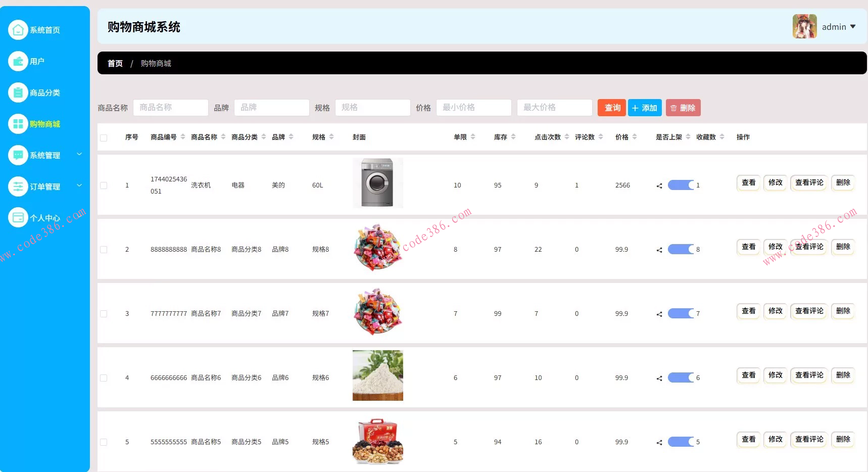Open 商品分类 from the sidebar
868x472 pixels.
point(18,92)
